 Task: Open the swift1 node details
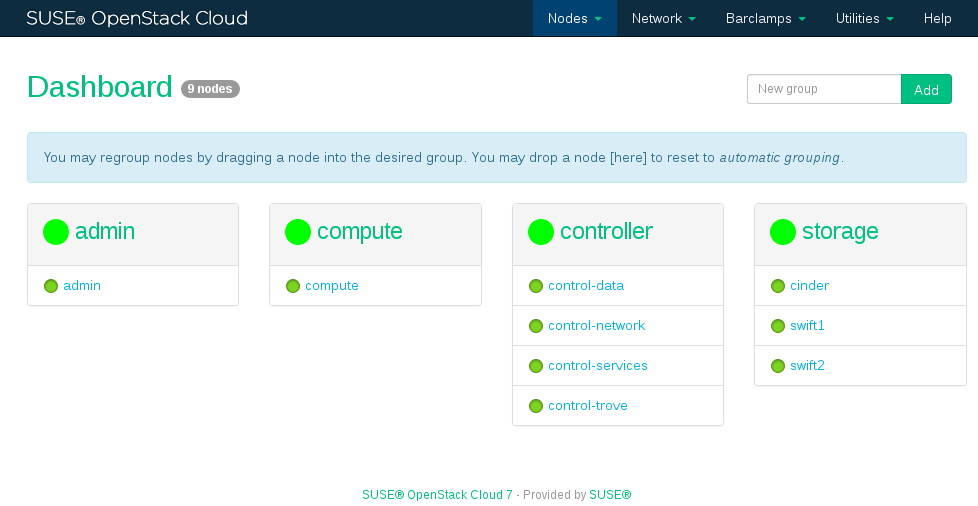(x=807, y=326)
